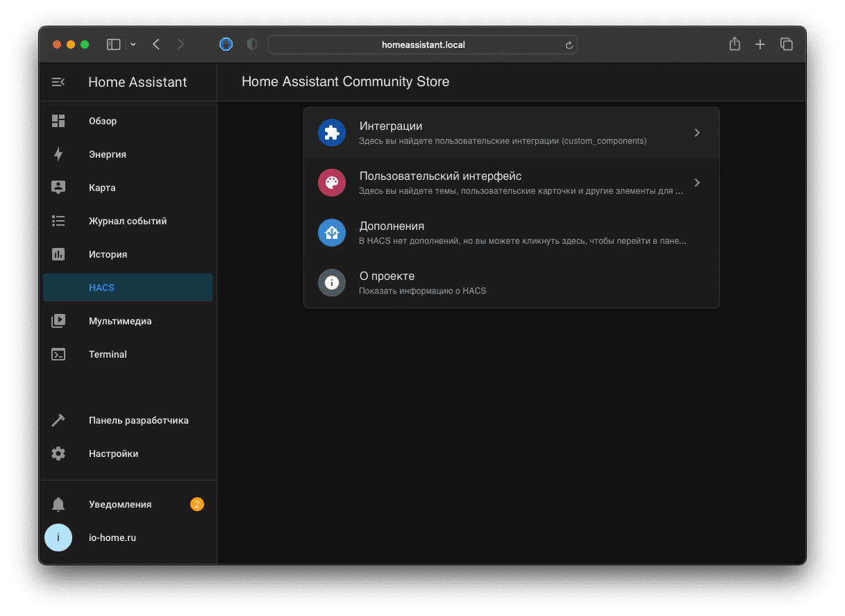845x616 pixels.
Task: Open the Пользовательский интерфейс section
Action: 512,183
